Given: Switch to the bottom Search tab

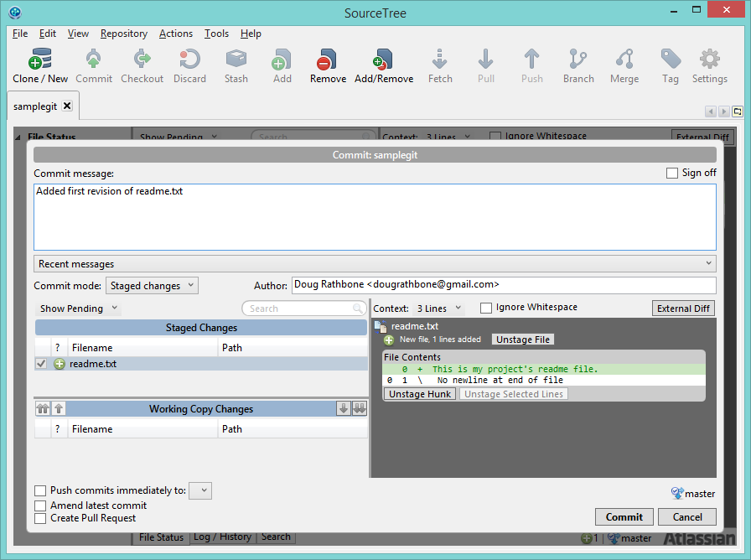Looking at the screenshot, I should pos(276,537).
